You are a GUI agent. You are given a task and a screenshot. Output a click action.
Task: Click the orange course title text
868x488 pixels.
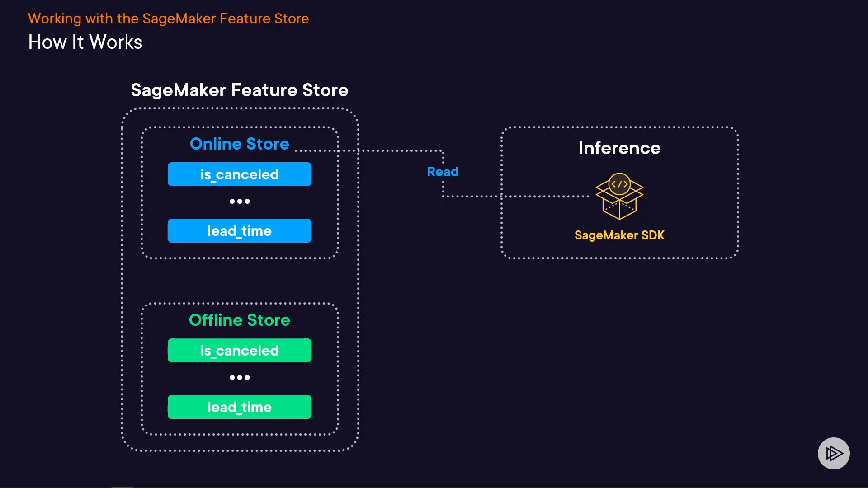[168, 19]
